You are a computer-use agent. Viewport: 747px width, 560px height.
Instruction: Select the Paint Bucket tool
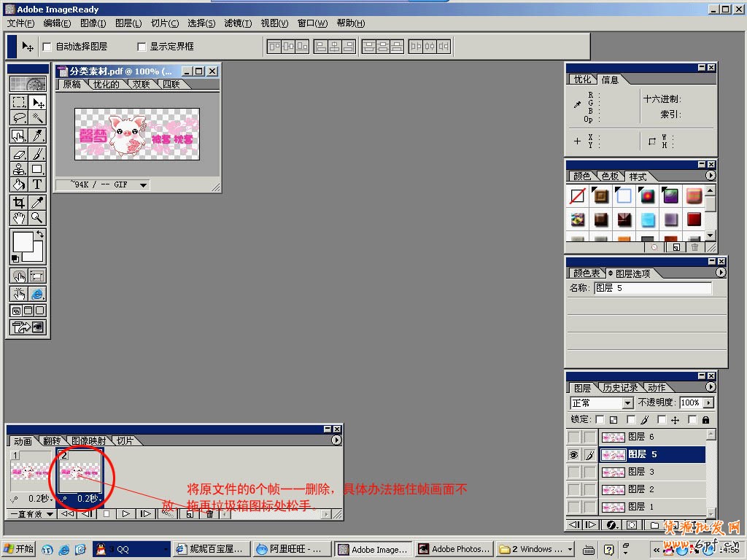[19, 184]
